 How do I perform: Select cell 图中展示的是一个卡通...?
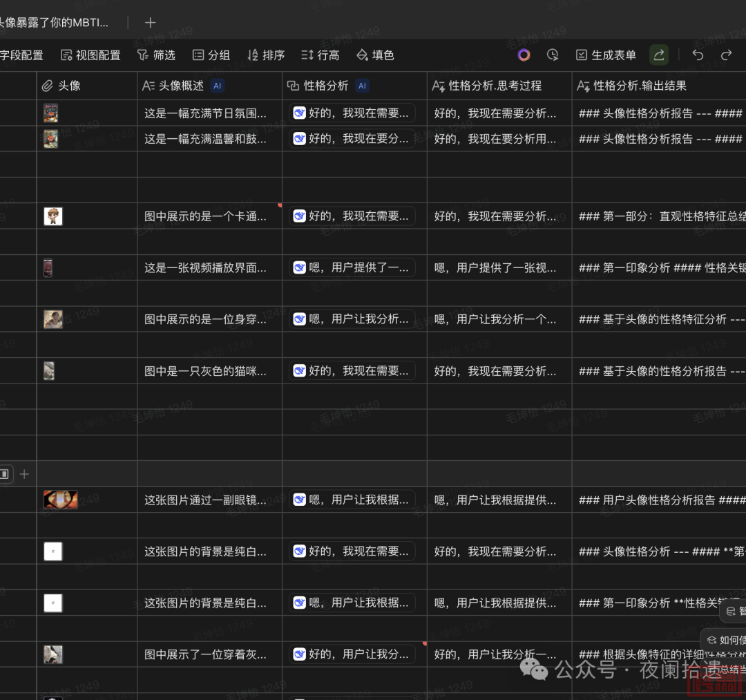(x=209, y=216)
